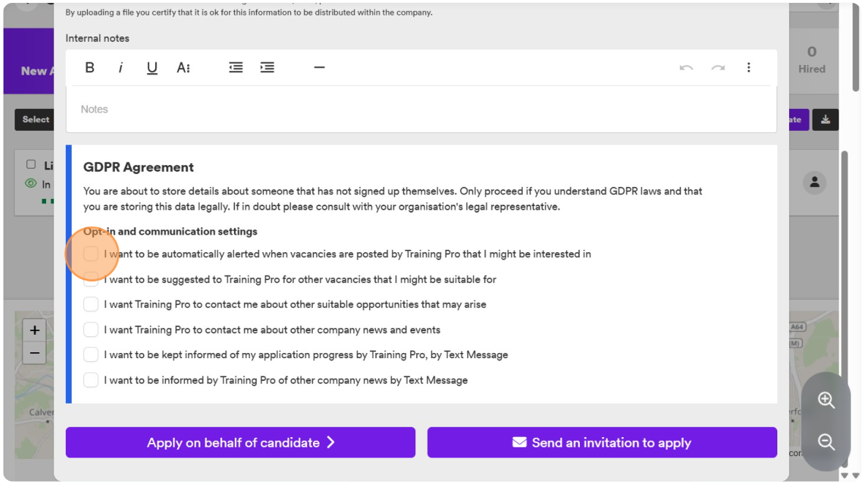Apply italic formatting in notes editor
The width and height of the screenshot is (868, 489).
(x=120, y=67)
